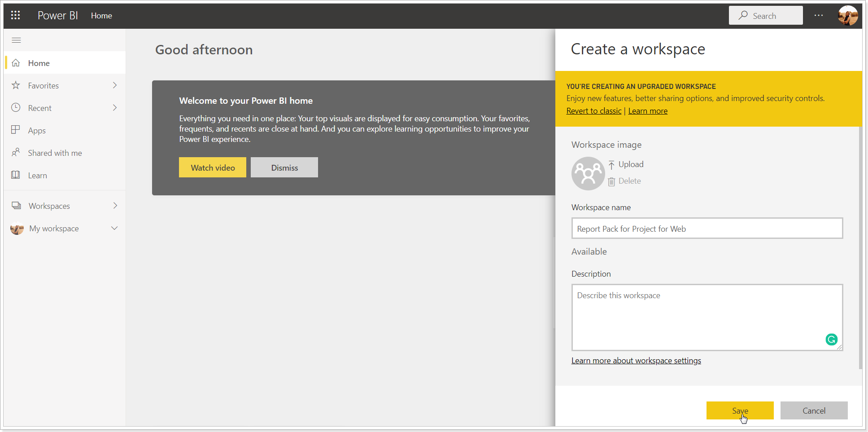
Task: Click the Search box in header
Action: [766, 15]
